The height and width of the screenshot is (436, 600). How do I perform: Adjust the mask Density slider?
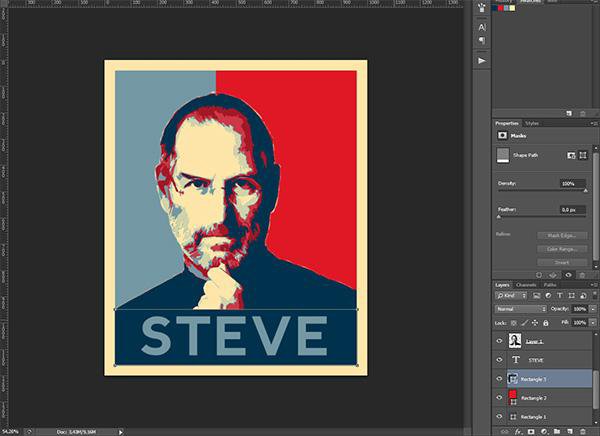click(x=585, y=190)
